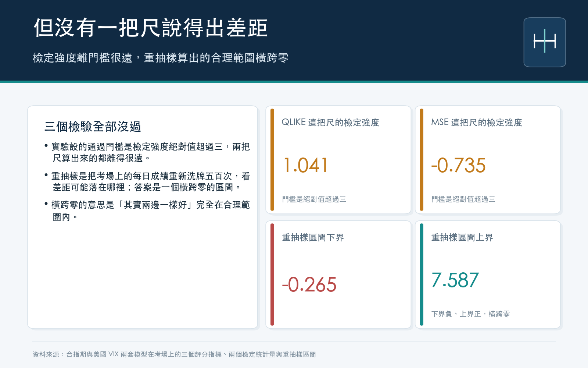Viewport: 588px width, 368px height.
Task: Click the heading 三個檢驗全部沒過
Action: [x=93, y=127]
